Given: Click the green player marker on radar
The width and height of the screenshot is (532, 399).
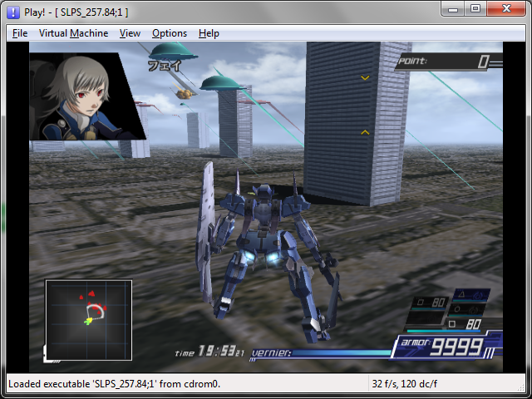Looking at the screenshot, I should [88, 321].
